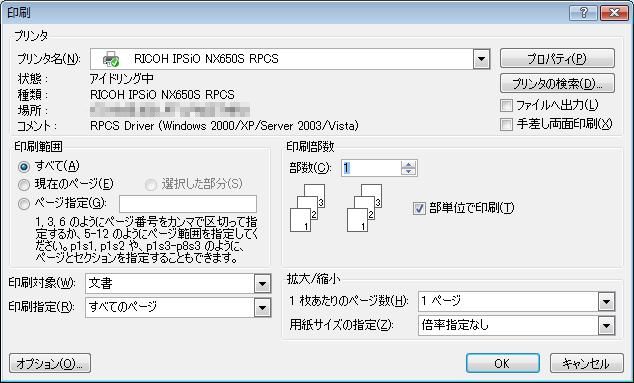This screenshot has height=383, width=634.
Task: Decrease copies with the 部数 down arrow
Action: 408,171
